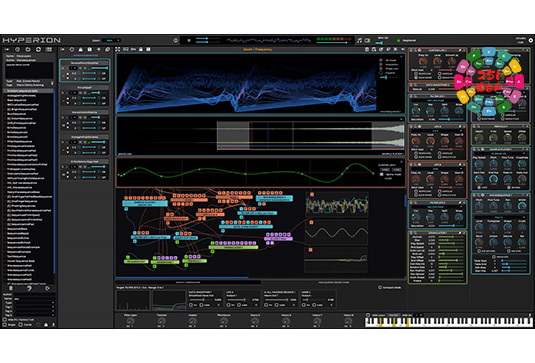Click the Tremolo macro knob
Screen dimensions: 535x363
click(161, 321)
